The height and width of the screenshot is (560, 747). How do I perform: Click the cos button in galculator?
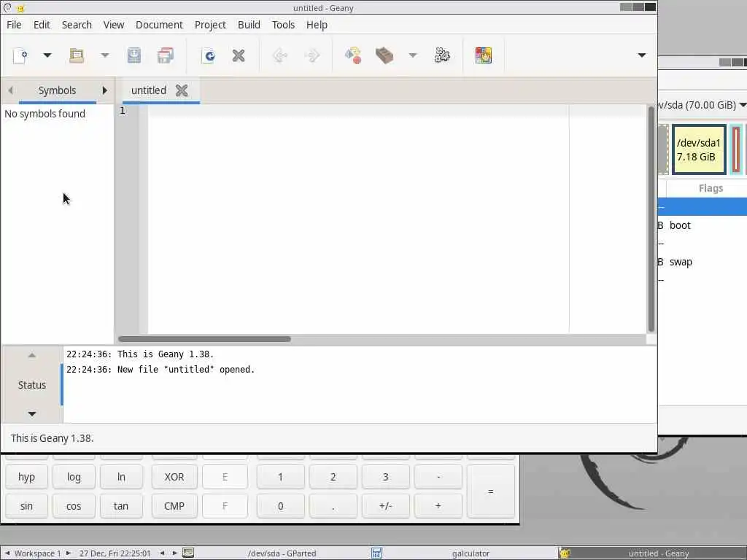(x=74, y=506)
